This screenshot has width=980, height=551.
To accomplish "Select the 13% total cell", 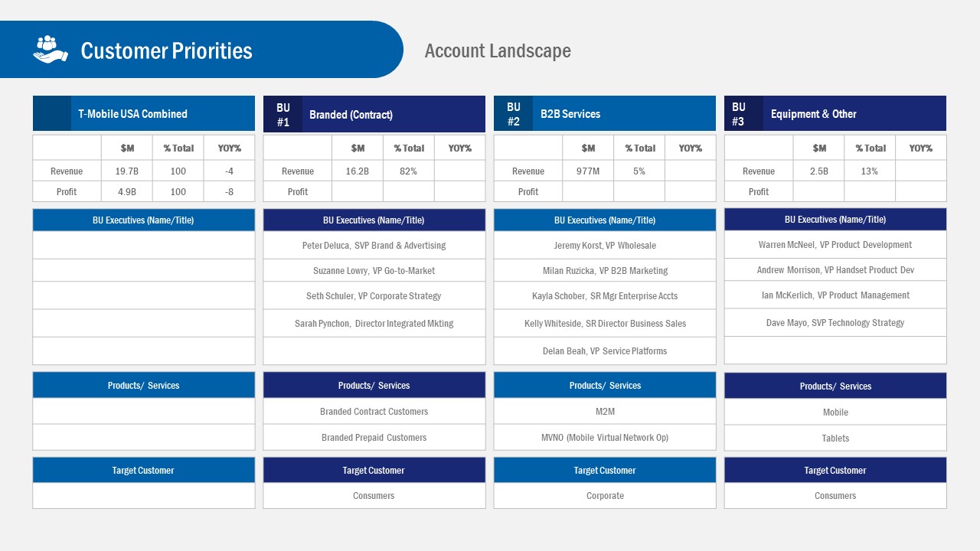I will click(x=870, y=171).
